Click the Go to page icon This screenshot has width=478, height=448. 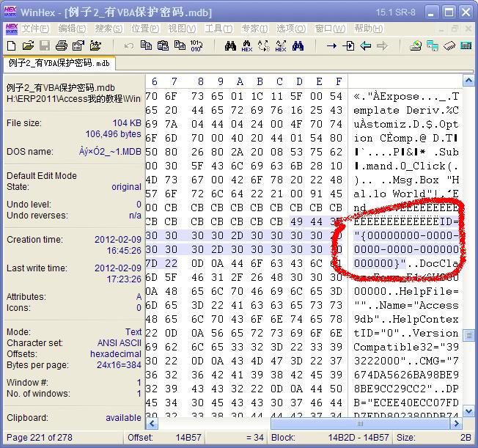pyautogui.click(x=348, y=46)
